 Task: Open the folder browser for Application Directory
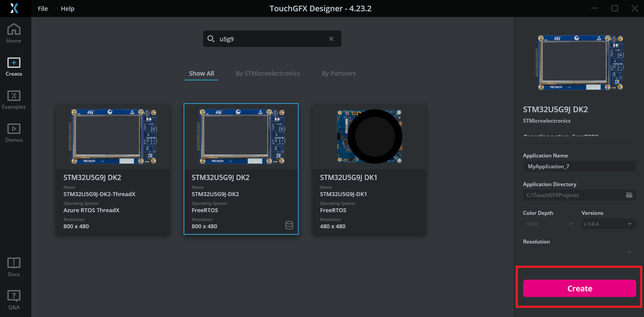[x=629, y=195]
